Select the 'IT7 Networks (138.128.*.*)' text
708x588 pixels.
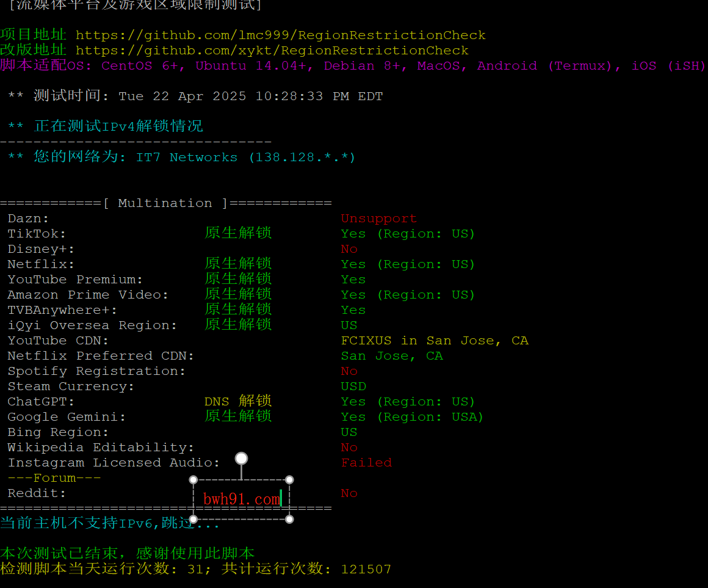(x=245, y=157)
